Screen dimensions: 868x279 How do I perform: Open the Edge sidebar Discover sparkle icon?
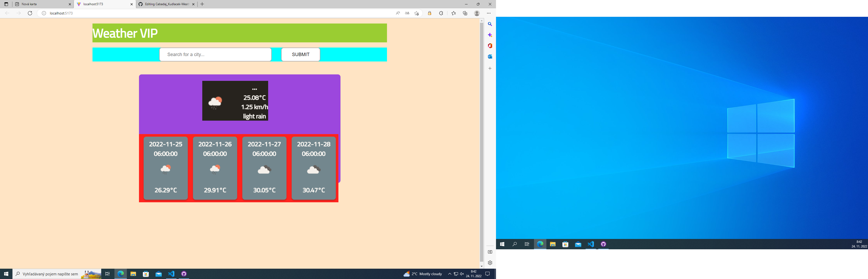(x=490, y=35)
